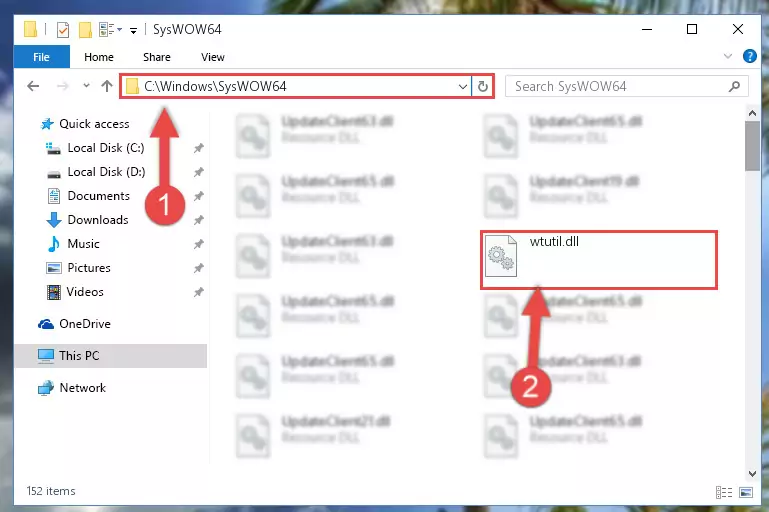The height and width of the screenshot is (512, 769).
Task: Open the address bar history dropdown
Action: tap(462, 87)
